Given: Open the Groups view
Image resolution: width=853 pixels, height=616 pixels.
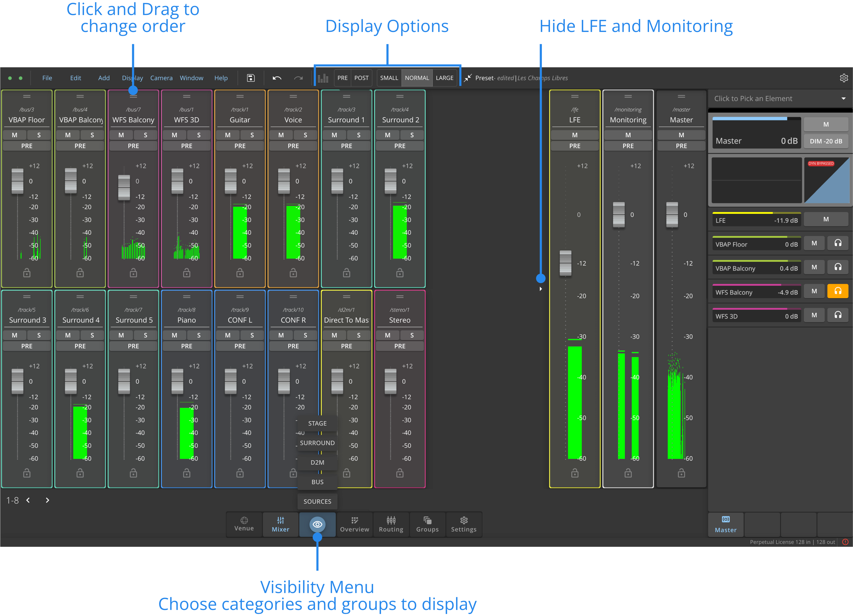Looking at the screenshot, I should point(427,524).
